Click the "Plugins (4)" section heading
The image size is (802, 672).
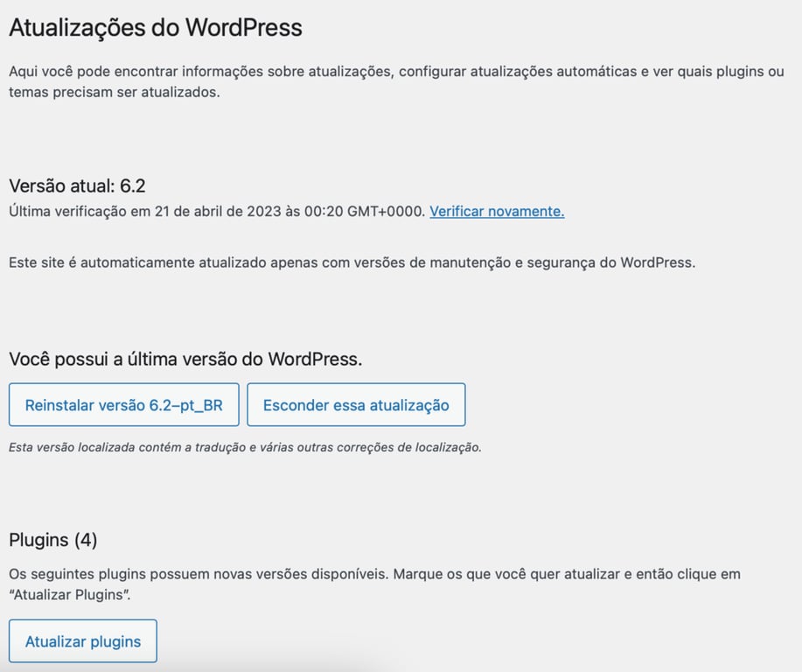tap(52, 540)
